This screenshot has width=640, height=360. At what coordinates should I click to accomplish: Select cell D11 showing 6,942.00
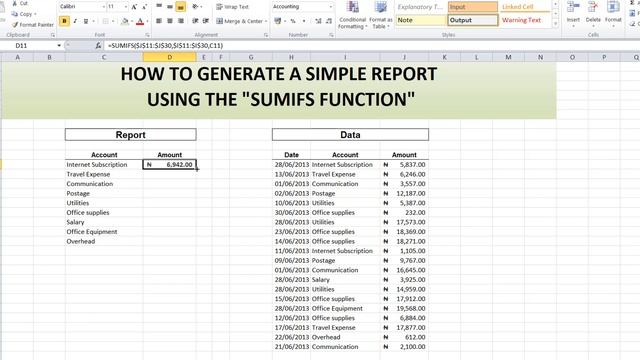point(169,164)
